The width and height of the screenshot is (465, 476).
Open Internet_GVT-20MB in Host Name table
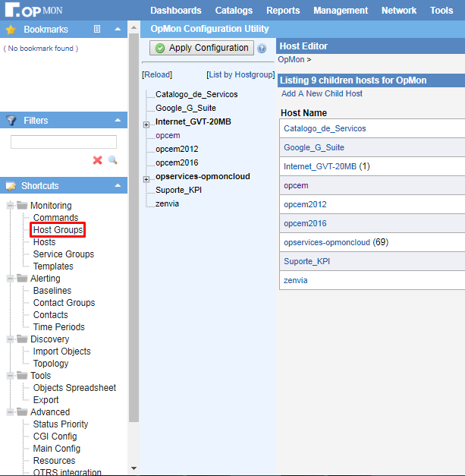point(320,166)
